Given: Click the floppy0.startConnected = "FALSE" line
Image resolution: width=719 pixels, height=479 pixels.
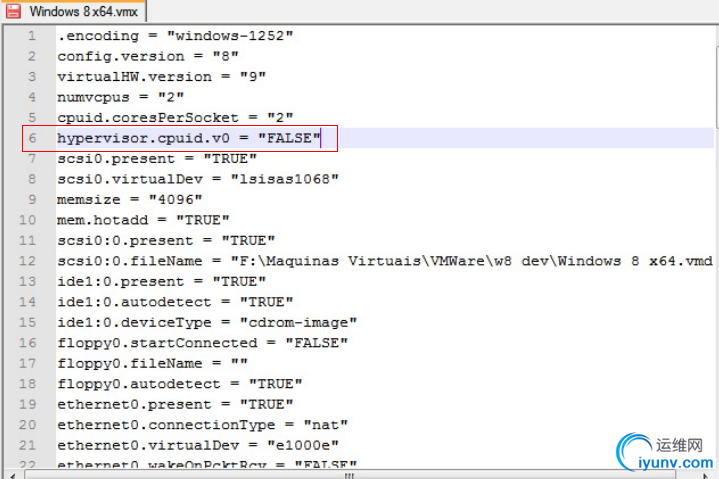Looking at the screenshot, I should pos(202,343).
